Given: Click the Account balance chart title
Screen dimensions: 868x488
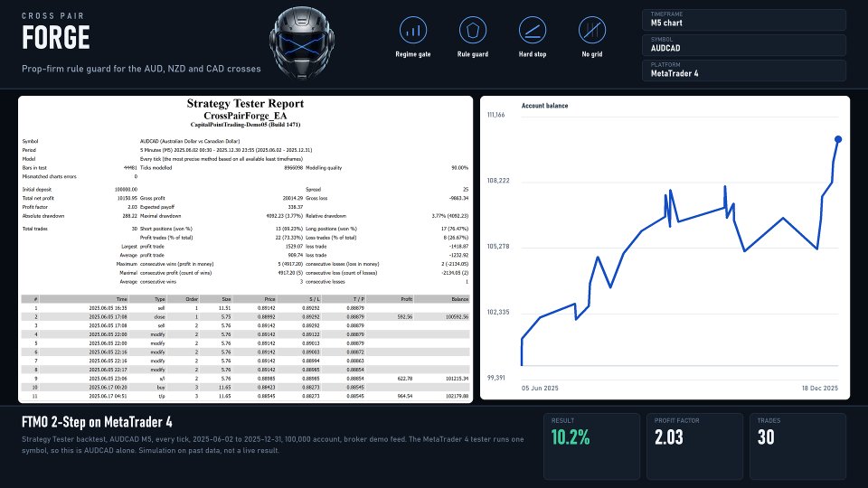Looking at the screenshot, I should click(x=544, y=106).
